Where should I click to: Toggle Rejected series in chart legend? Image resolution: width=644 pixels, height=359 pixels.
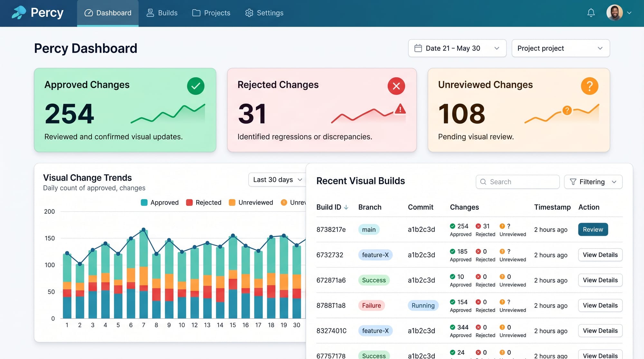tap(208, 202)
